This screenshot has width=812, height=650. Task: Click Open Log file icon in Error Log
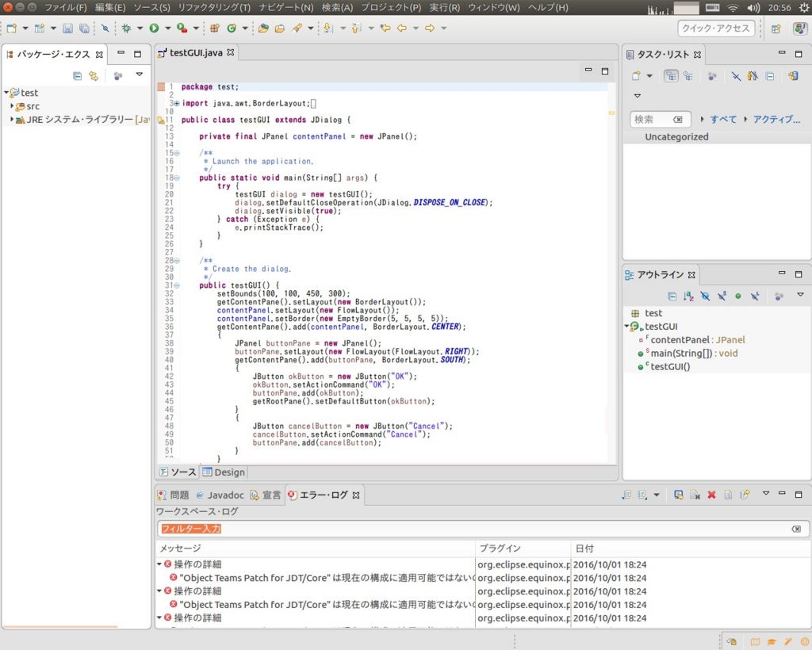pos(728,495)
